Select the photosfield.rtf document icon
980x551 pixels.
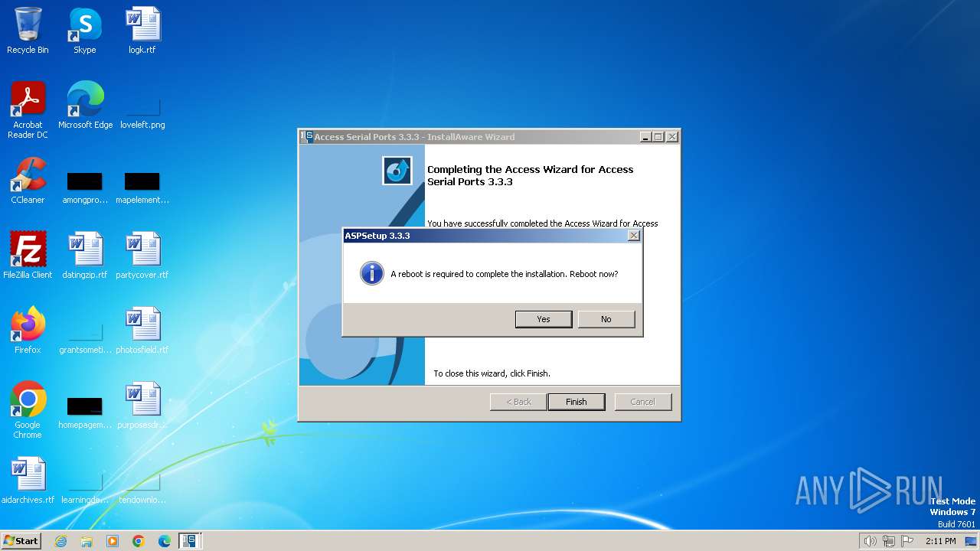(x=142, y=331)
